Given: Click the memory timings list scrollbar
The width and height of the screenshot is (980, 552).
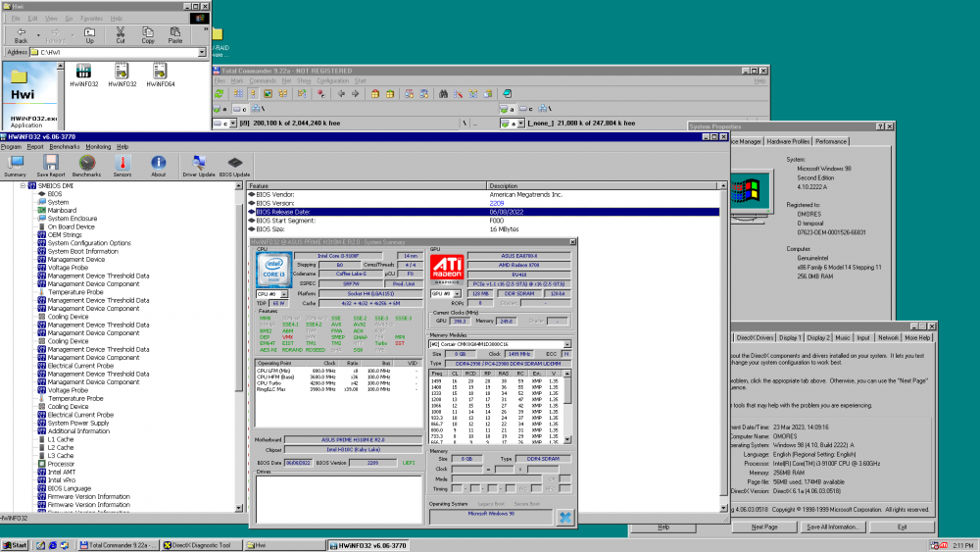Looking at the screenshot, I should pyautogui.click(x=567, y=406).
